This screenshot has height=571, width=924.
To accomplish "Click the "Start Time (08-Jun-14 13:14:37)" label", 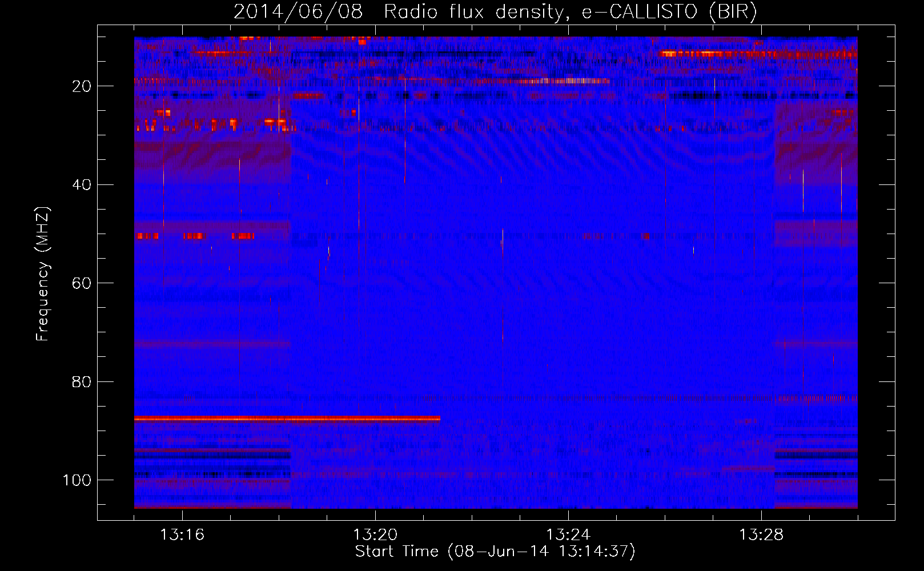I will point(495,552).
